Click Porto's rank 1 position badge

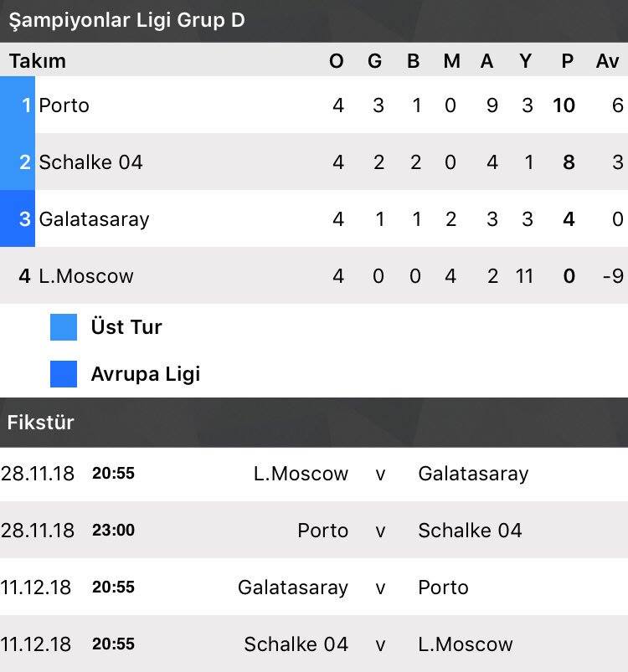tap(18, 105)
